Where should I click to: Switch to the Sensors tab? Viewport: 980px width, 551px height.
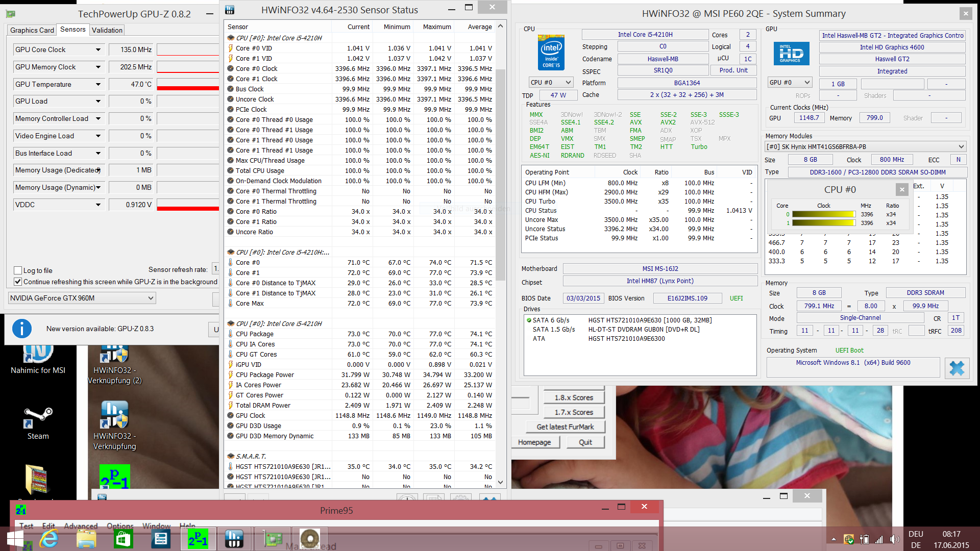(x=72, y=30)
